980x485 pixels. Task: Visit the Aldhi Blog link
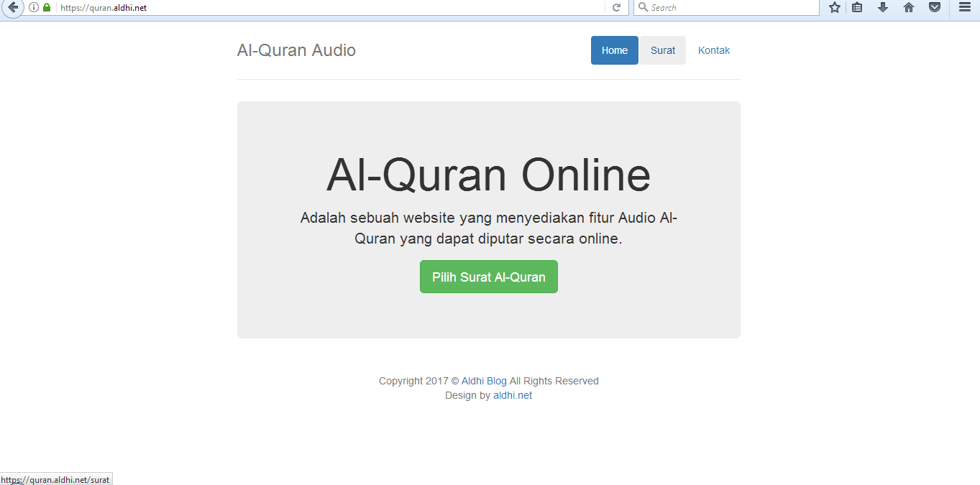[x=484, y=381]
